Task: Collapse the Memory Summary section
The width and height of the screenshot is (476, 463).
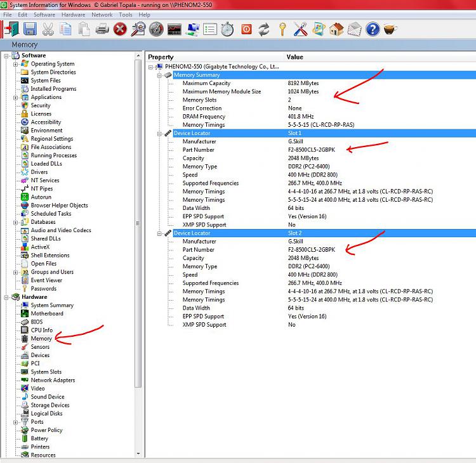Action: (159, 75)
